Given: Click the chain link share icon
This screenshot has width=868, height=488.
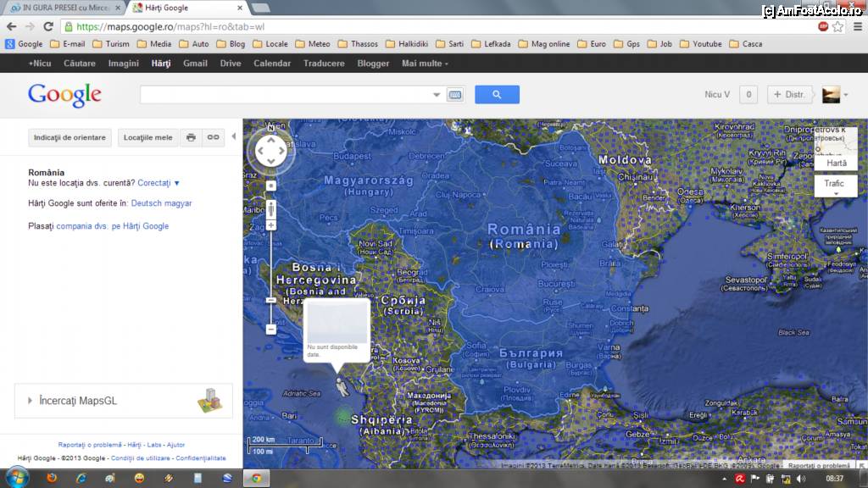Looking at the screenshot, I should [x=214, y=137].
